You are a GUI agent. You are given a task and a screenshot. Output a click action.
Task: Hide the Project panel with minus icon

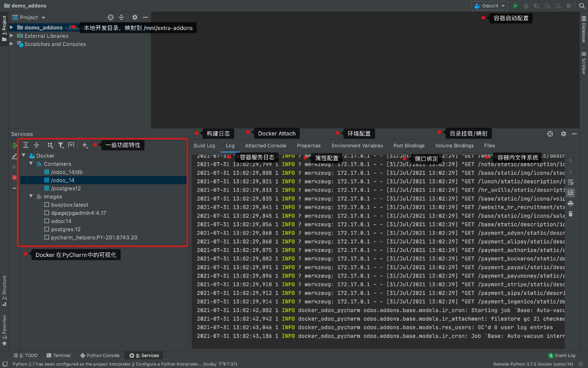[x=145, y=17]
